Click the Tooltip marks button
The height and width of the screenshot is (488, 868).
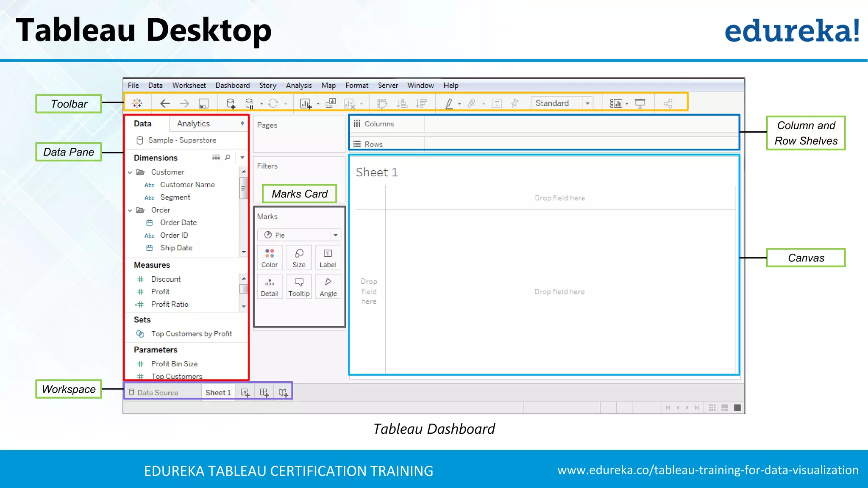(299, 287)
